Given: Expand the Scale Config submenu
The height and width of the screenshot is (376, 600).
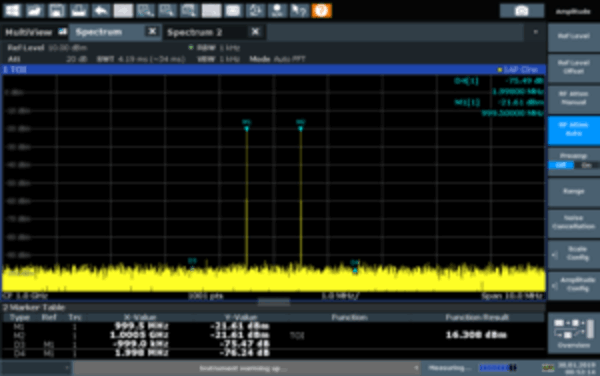Looking at the screenshot, I should (x=574, y=254).
